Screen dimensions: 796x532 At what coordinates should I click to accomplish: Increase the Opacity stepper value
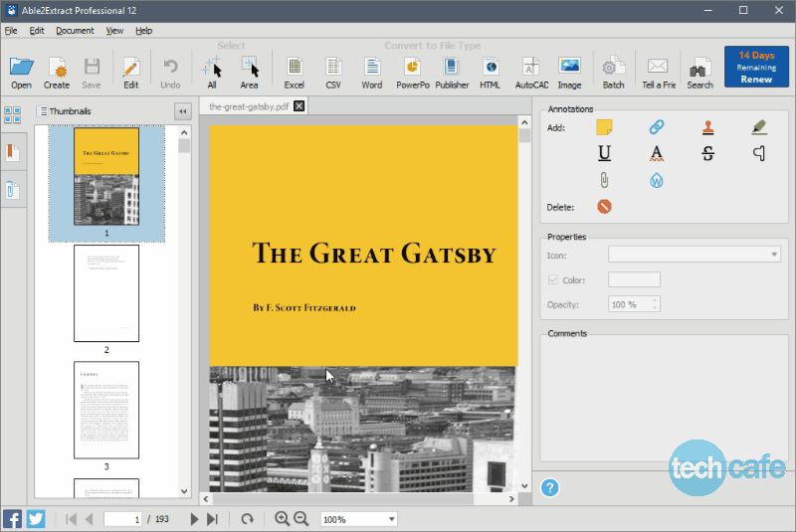coord(655,300)
